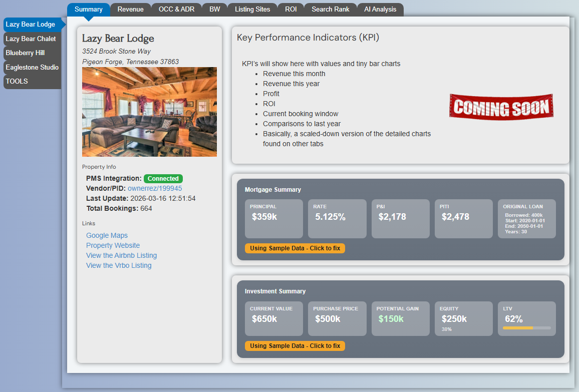Return to the Summary tab
This screenshot has height=392, width=579.
[88, 9]
